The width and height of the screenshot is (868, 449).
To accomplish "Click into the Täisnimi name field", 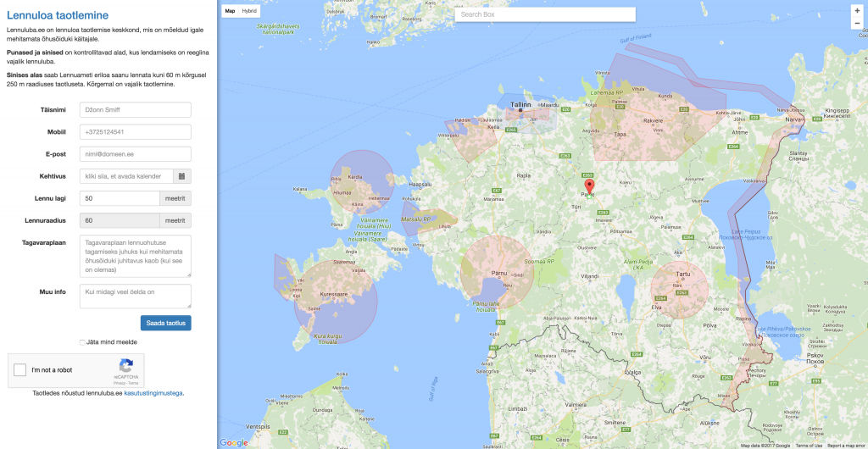I will coord(135,110).
